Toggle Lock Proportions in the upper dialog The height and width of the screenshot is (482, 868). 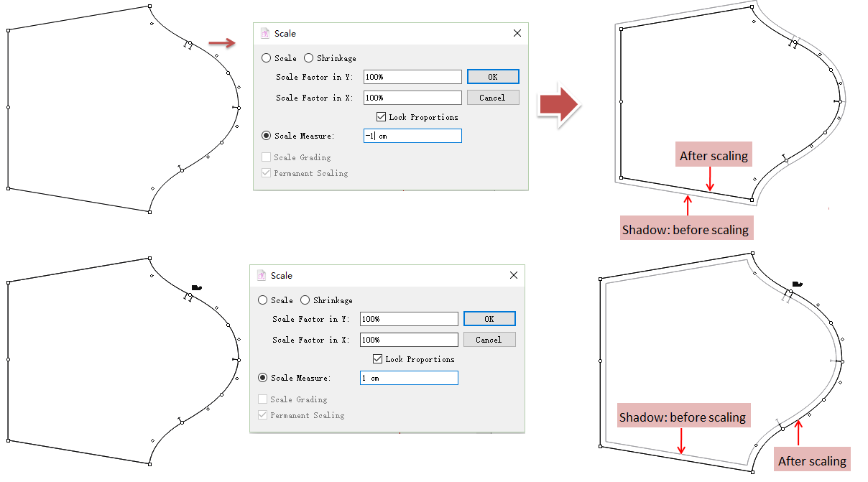pyautogui.click(x=382, y=117)
